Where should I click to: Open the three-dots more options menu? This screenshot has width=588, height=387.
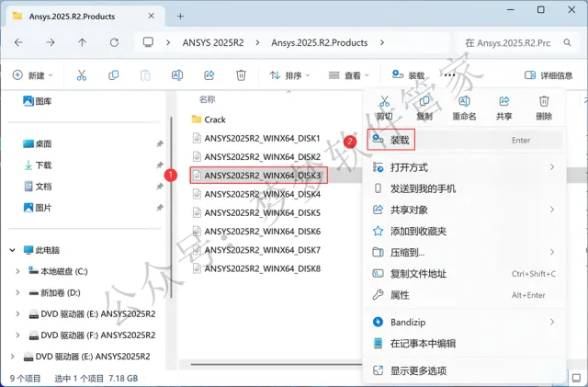(449, 75)
